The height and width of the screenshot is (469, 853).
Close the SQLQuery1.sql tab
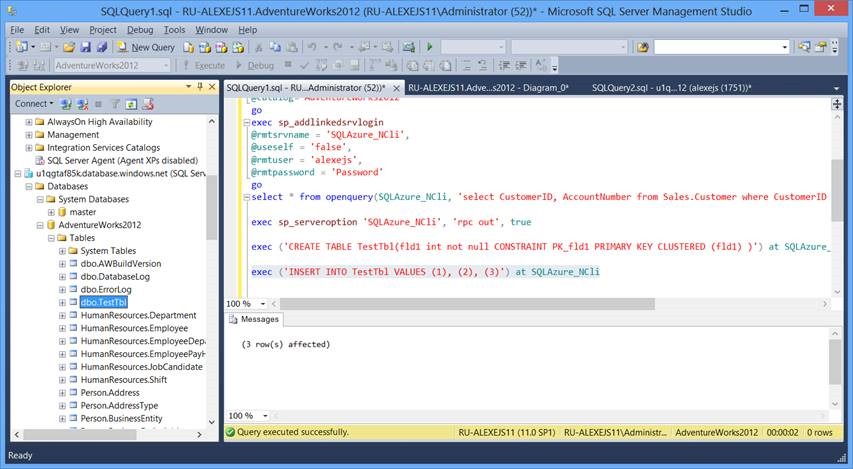click(397, 88)
